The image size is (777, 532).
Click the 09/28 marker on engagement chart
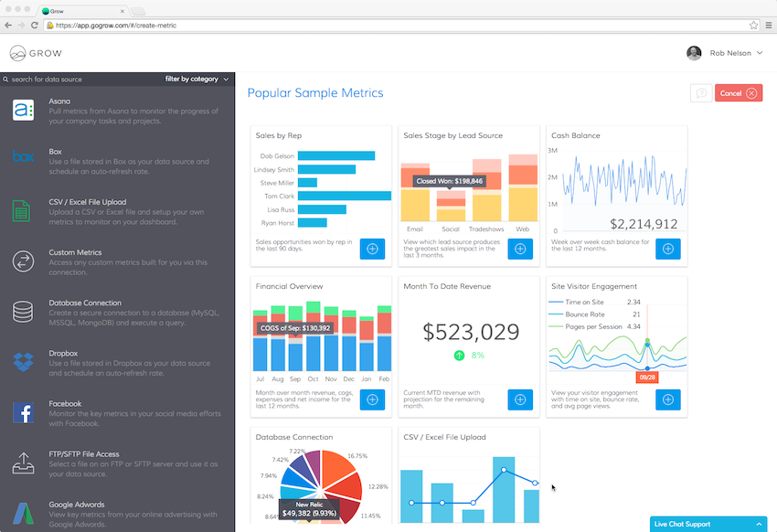647,378
